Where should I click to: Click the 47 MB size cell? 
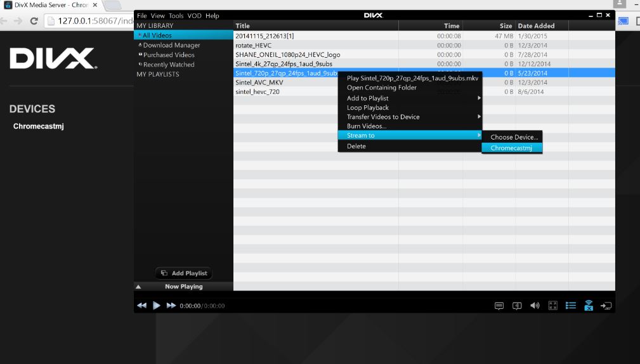click(x=504, y=36)
